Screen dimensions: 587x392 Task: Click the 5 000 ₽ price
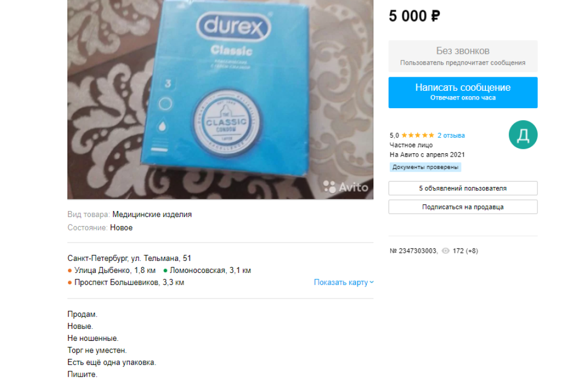[x=414, y=16]
